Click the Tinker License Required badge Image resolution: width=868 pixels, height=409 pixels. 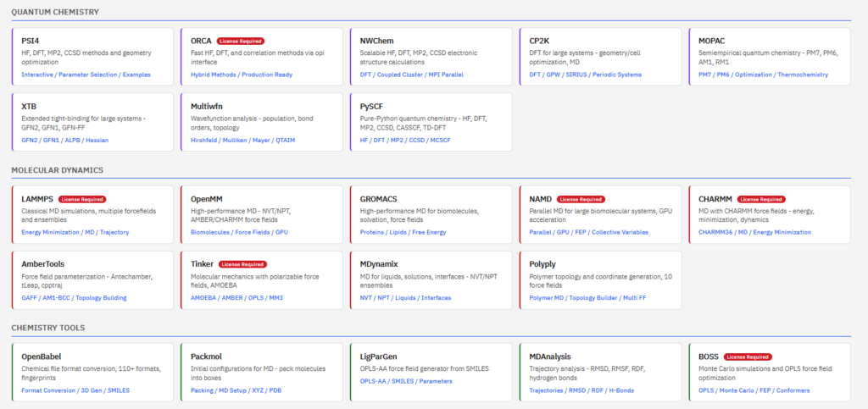point(242,263)
